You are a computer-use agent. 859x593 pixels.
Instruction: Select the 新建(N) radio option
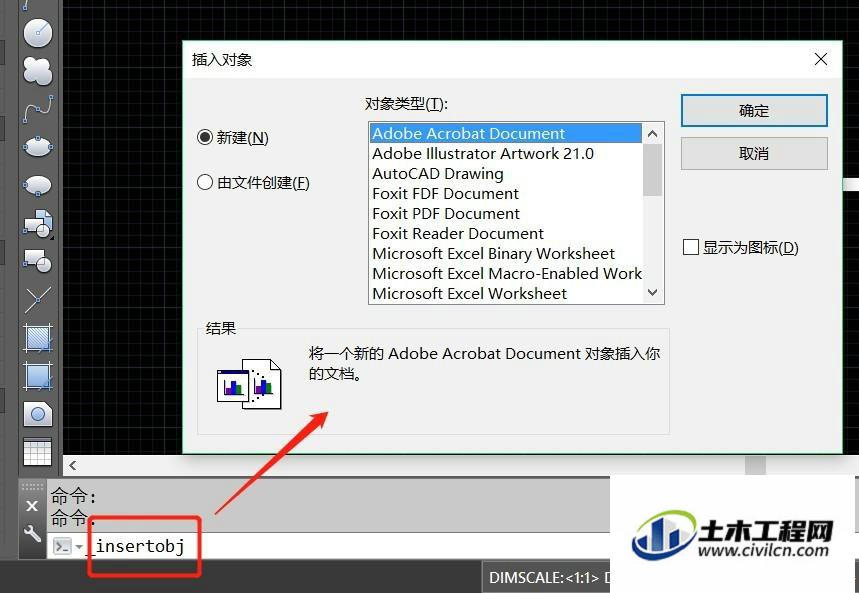233,137
